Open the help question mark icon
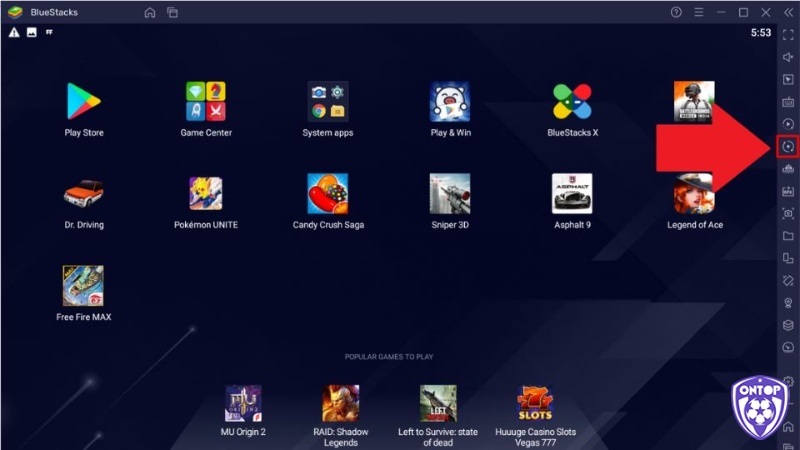Image resolution: width=800 pixels, height=450 pixels. 676,12
